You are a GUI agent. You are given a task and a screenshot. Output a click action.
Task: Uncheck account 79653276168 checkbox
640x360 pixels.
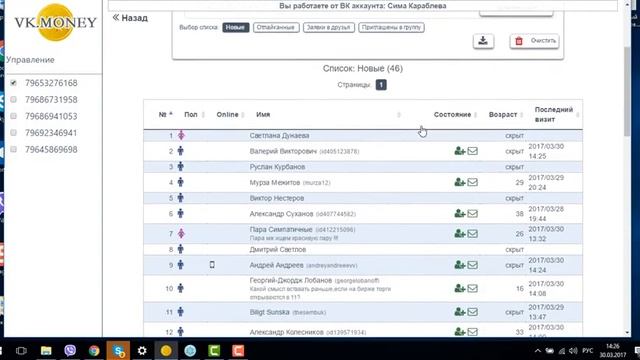(x=13, y=83)
